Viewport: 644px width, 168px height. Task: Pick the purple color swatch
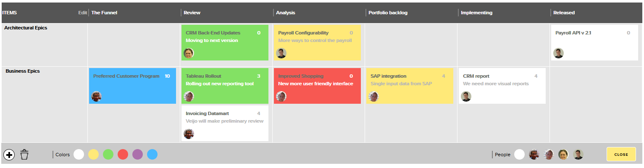138,155
